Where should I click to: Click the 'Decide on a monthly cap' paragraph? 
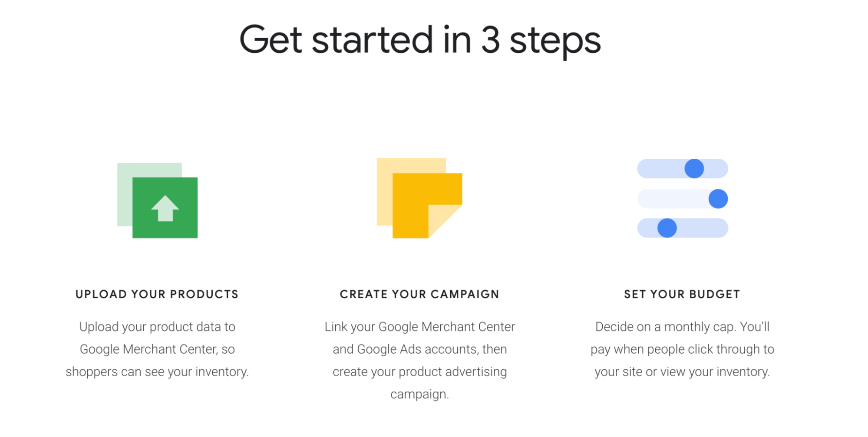point(682,349)
